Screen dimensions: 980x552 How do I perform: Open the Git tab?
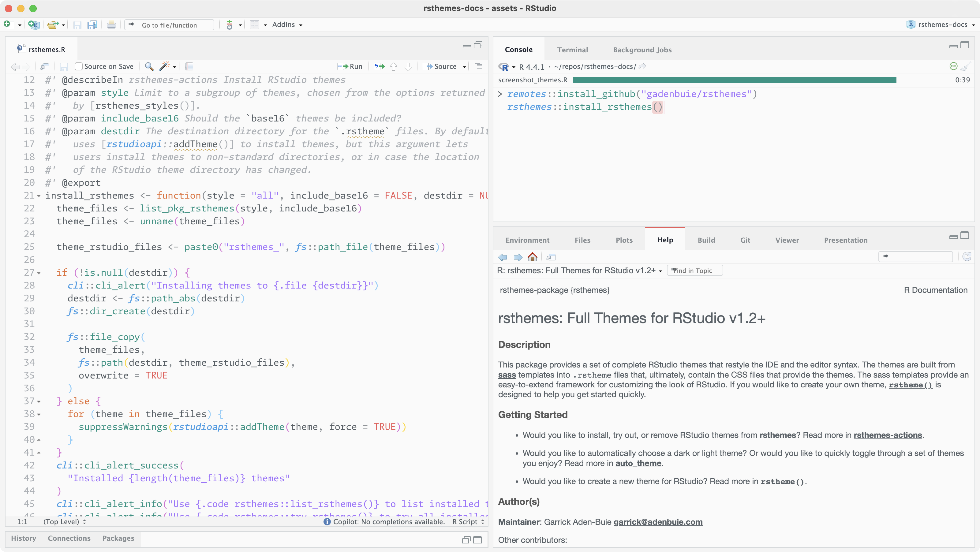745,240
